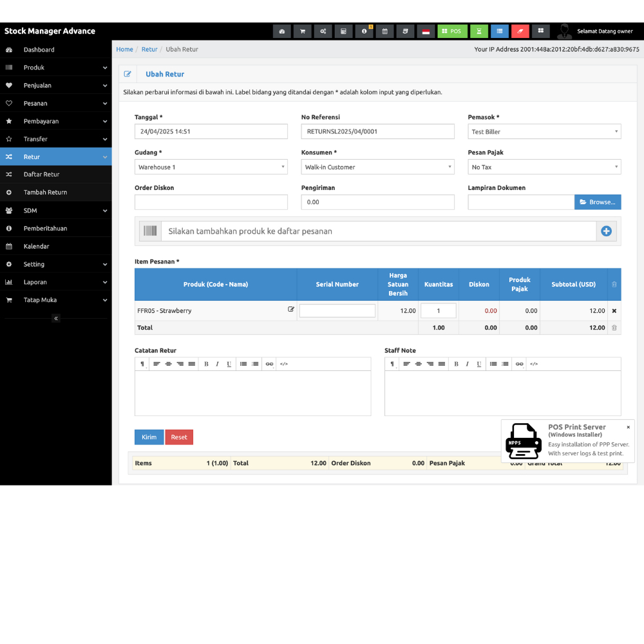Toggle bold in the Catatan Retur editor
The image size is (644, 644).
[206, 364]
